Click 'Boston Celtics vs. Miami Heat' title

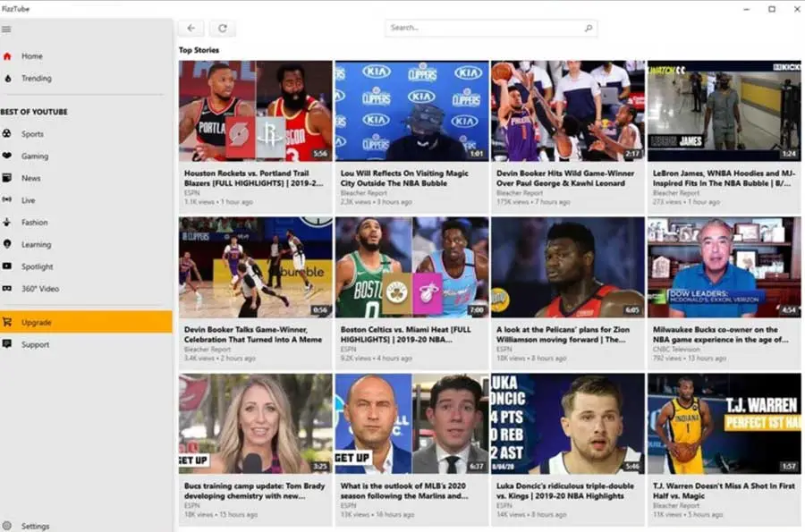point(405,334)
